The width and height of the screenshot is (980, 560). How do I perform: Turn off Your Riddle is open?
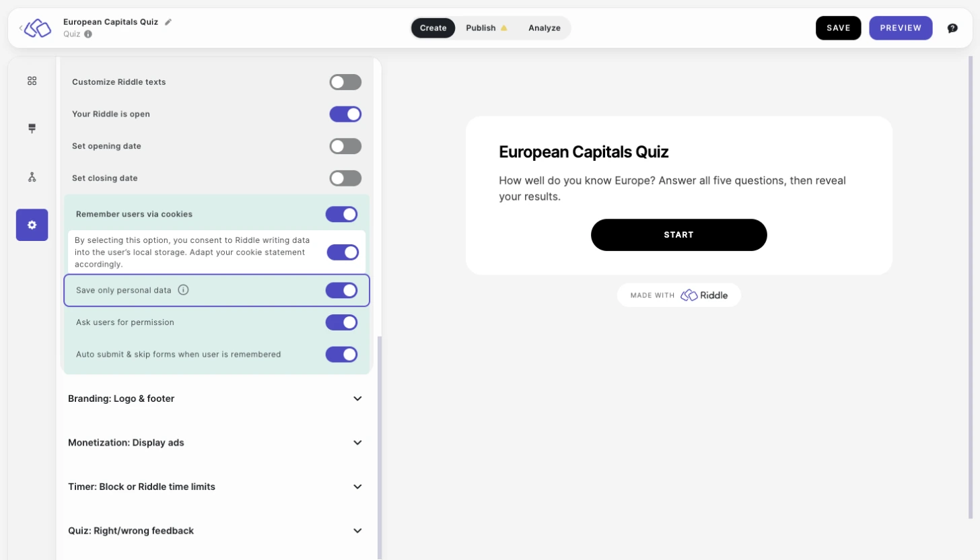(x=345, y=114)
